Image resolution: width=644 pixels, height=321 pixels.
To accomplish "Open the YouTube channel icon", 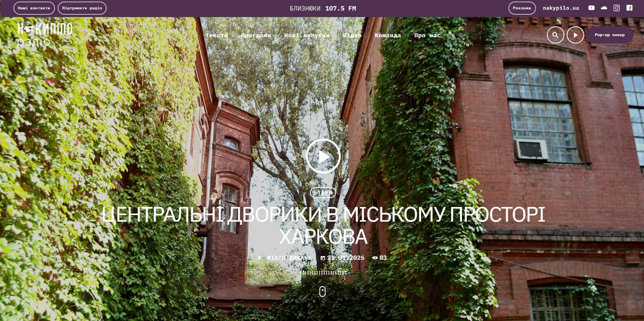I will (x=591, y=8).
